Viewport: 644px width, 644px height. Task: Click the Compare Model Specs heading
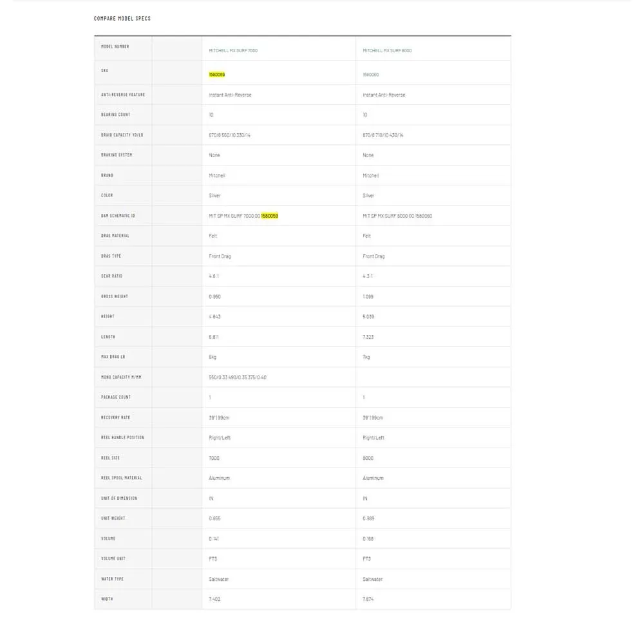[122, 19]
